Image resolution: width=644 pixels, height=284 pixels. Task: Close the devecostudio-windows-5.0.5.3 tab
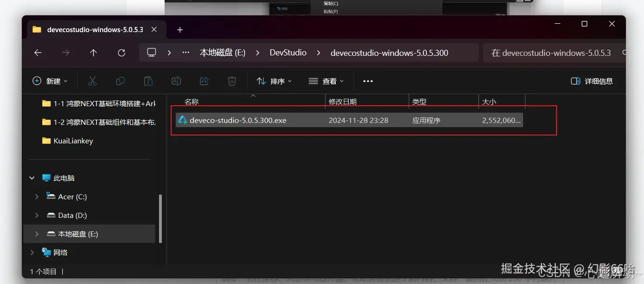coord(154,29)
